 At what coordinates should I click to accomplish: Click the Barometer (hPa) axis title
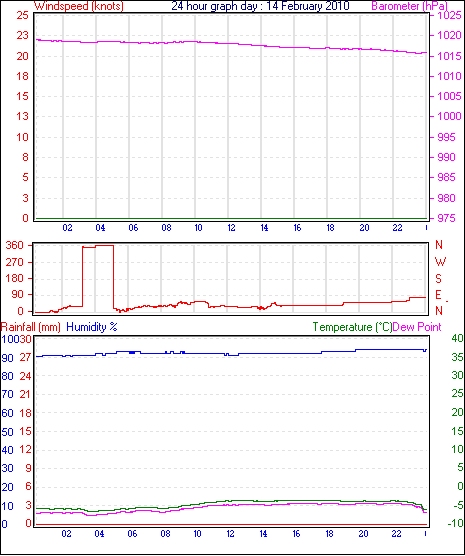(x=409, y=6)
